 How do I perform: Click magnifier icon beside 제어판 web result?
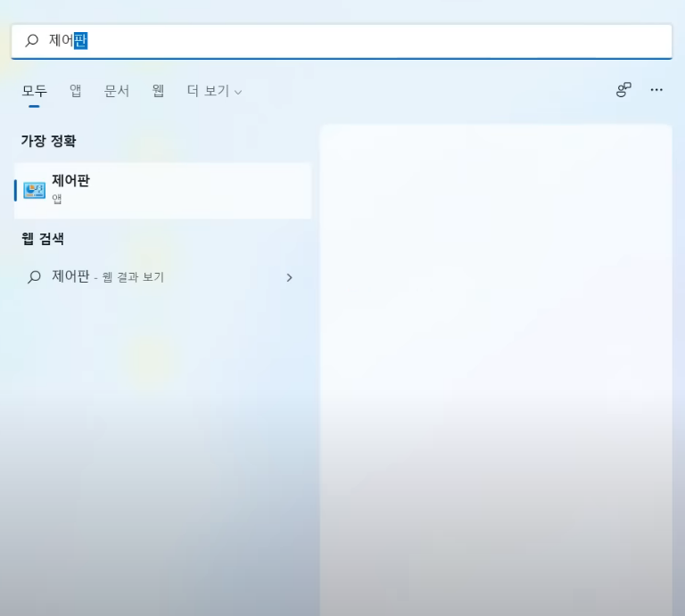click(x=34, y=277)
